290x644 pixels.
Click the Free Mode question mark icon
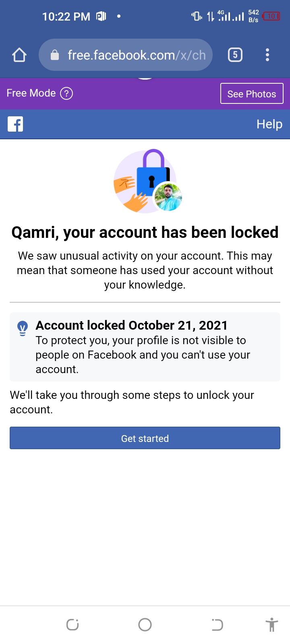point(66,93)
